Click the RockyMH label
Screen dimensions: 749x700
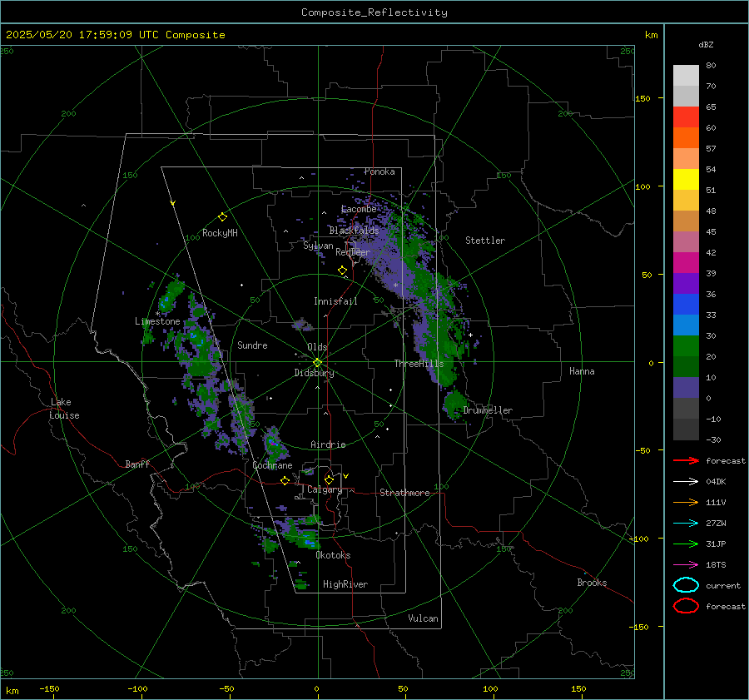coord(220,233)
